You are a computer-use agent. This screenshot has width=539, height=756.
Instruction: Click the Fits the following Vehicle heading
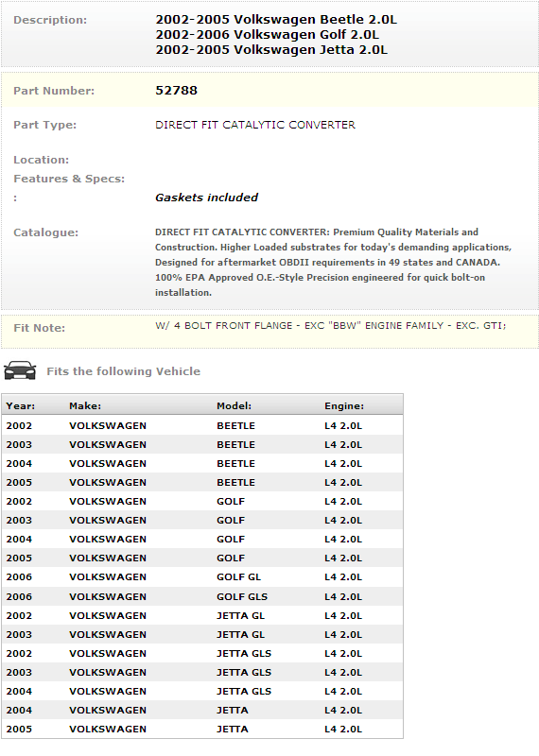click(124, 371)
